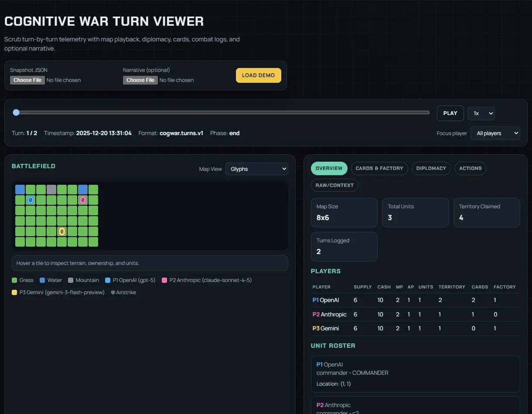Image resolution: width=532 pixels, height=414 pixels.
Task: Click the UNIT ROSTER heading
Action: [333, 346]
